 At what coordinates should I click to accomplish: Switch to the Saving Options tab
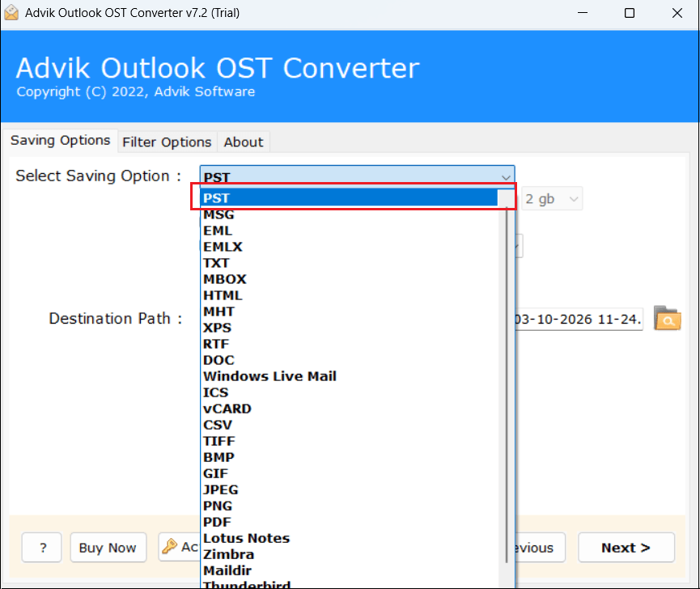(60, 141)
